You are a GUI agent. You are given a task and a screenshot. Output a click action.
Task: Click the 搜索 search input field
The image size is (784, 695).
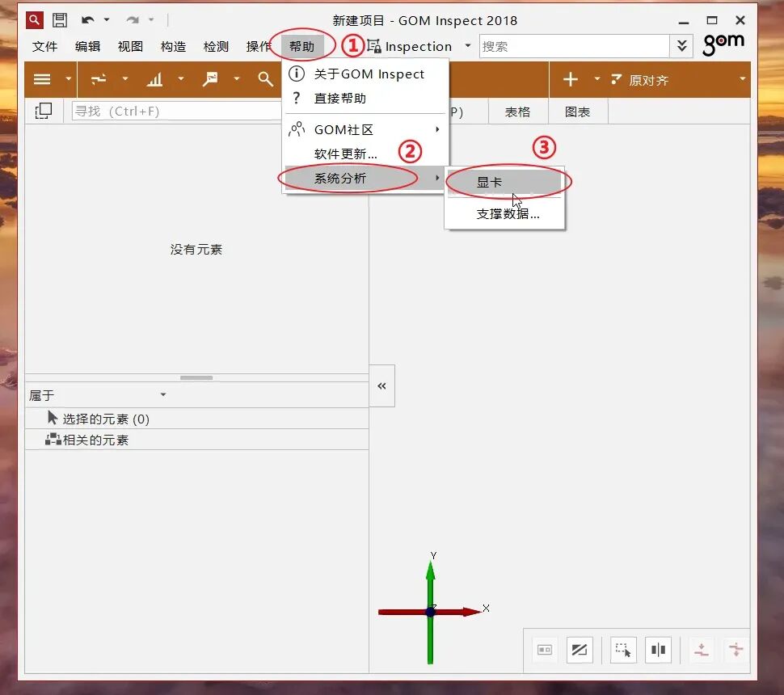coord(574,47)
